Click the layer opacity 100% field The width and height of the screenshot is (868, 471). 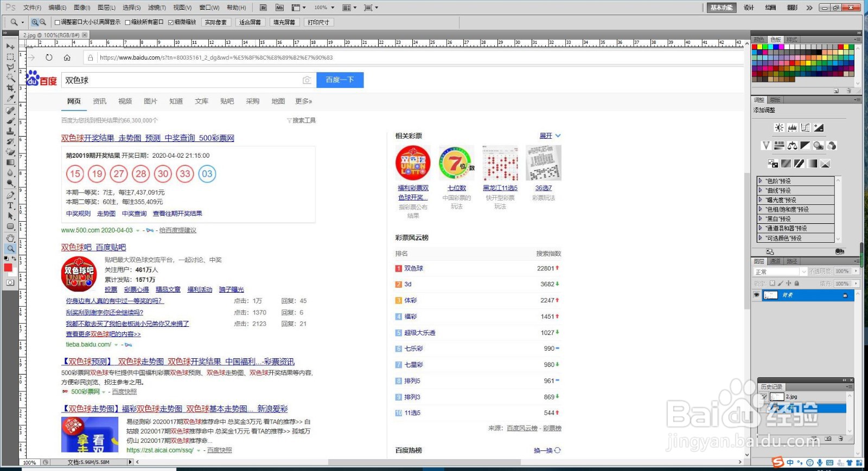tap(843, 272)
